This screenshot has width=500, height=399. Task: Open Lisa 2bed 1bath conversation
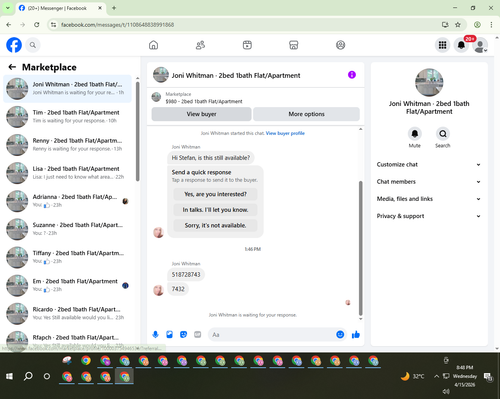pos(67,173)
